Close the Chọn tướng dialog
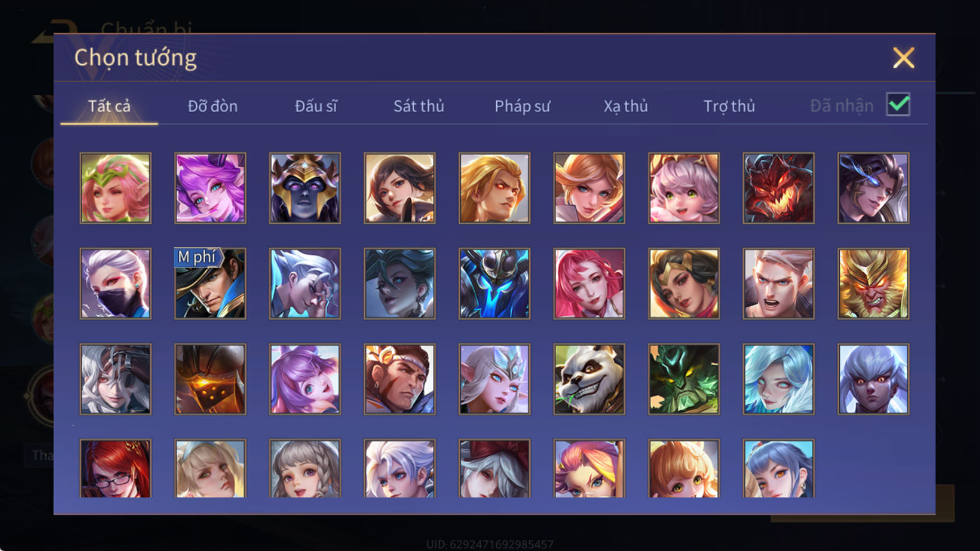Image resolution: width=980 pixels, height=551 pixels. click(903, 58)
